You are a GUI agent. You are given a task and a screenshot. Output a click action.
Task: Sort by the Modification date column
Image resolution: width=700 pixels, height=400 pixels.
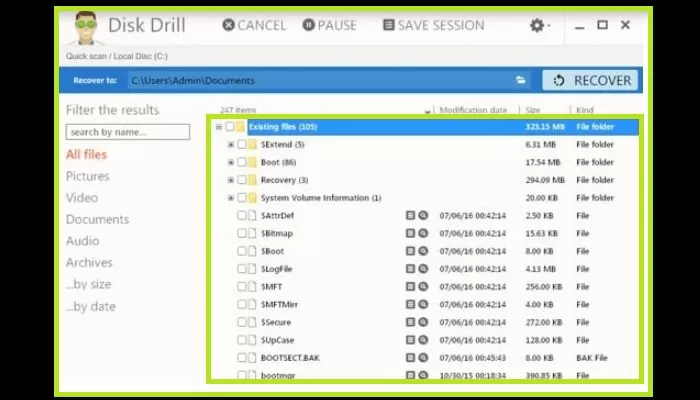[x=473, y=110]
